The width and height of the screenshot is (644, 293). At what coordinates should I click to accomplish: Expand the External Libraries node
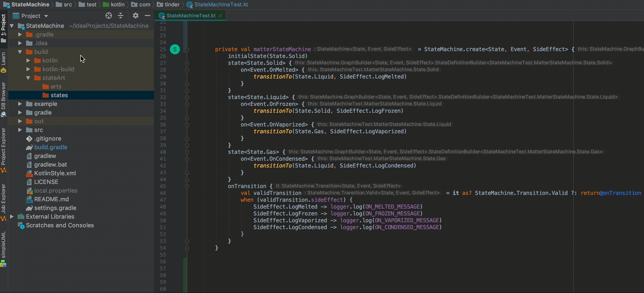(12, 217)
